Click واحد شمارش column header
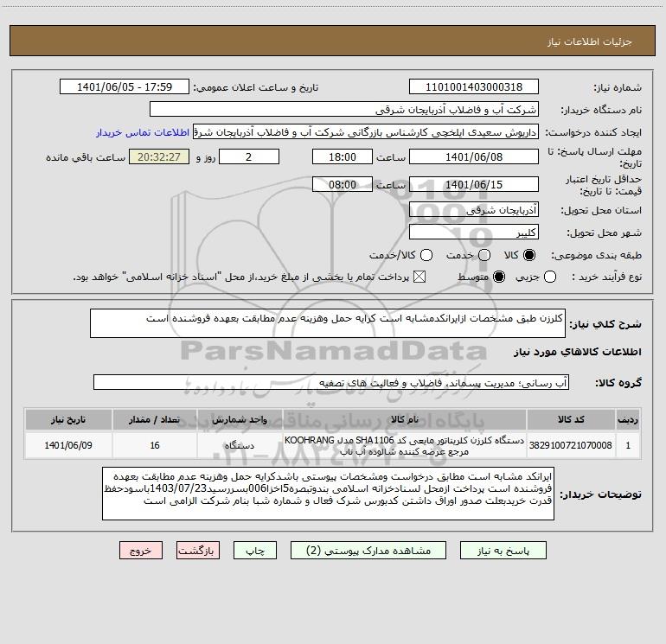 pyautogui.click(x=240, y=419)
